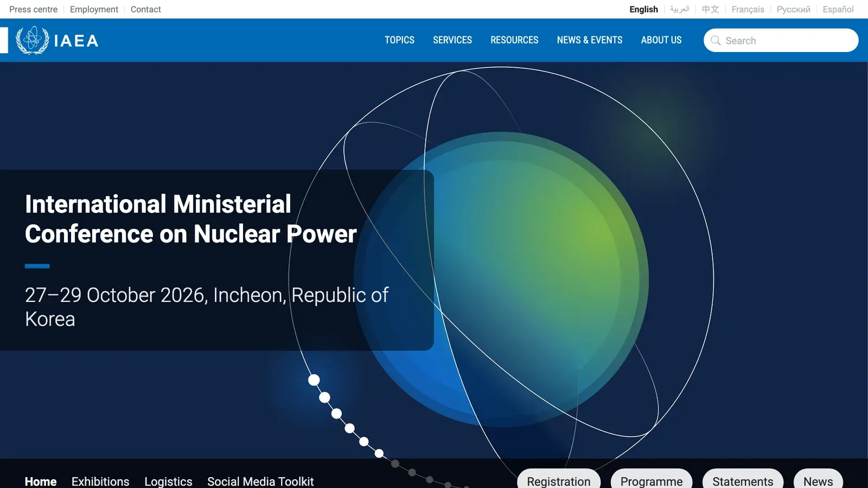Switch site language to Chinese
This screenshot has height=488, width=868.
tap(710, 9)
